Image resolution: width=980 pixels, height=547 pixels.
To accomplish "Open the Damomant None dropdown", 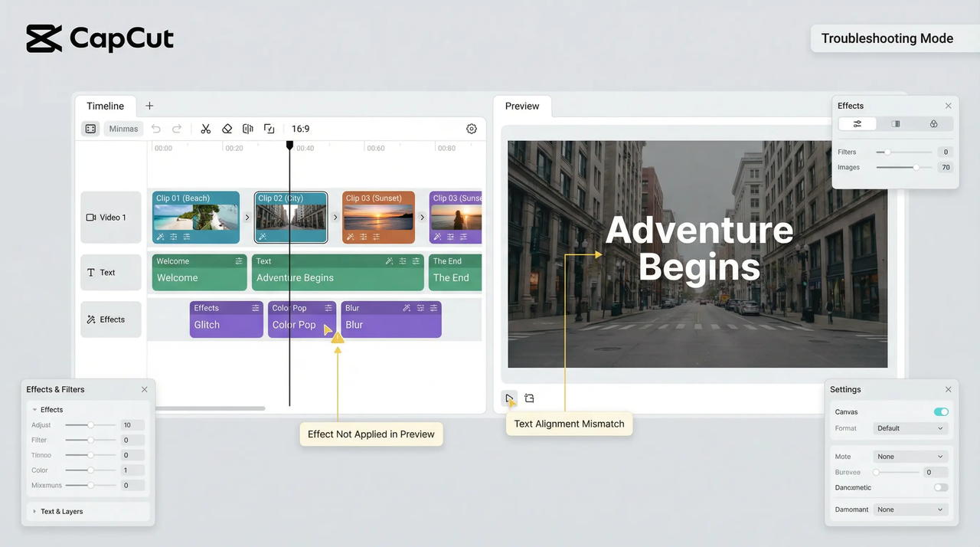I will pos(911,509).
